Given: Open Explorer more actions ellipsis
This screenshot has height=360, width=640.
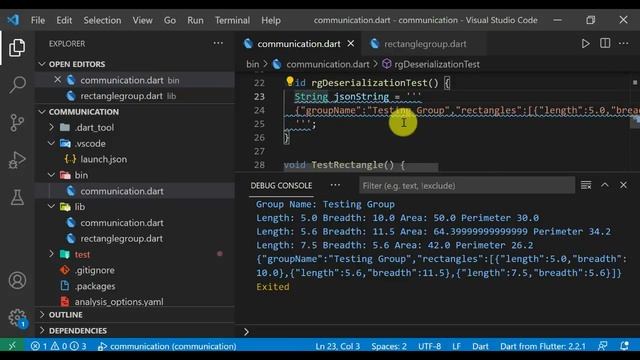Looking at the screenshot, I should point(218,43).
